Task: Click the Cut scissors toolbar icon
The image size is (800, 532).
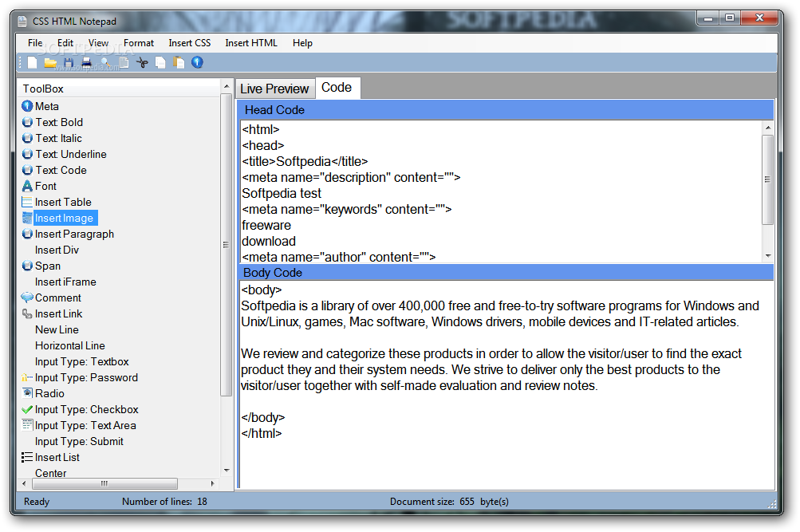Action: point(142,63)
